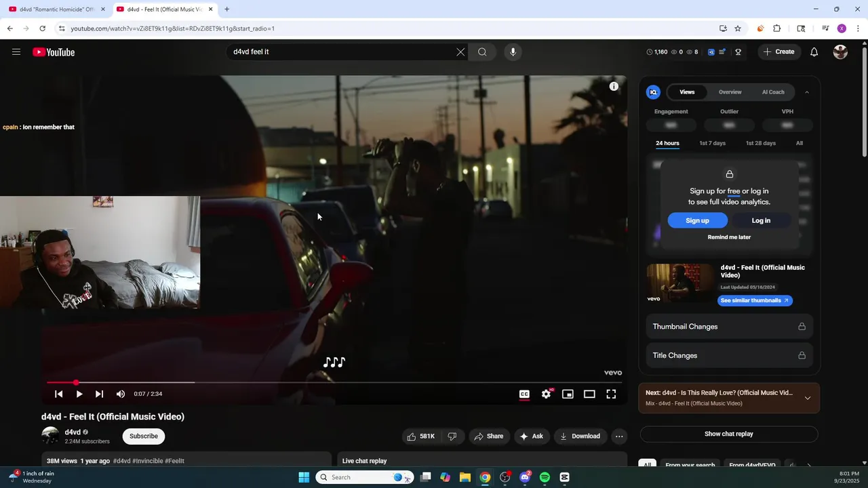
Task: Open the notifications bell
Action: 814,52
